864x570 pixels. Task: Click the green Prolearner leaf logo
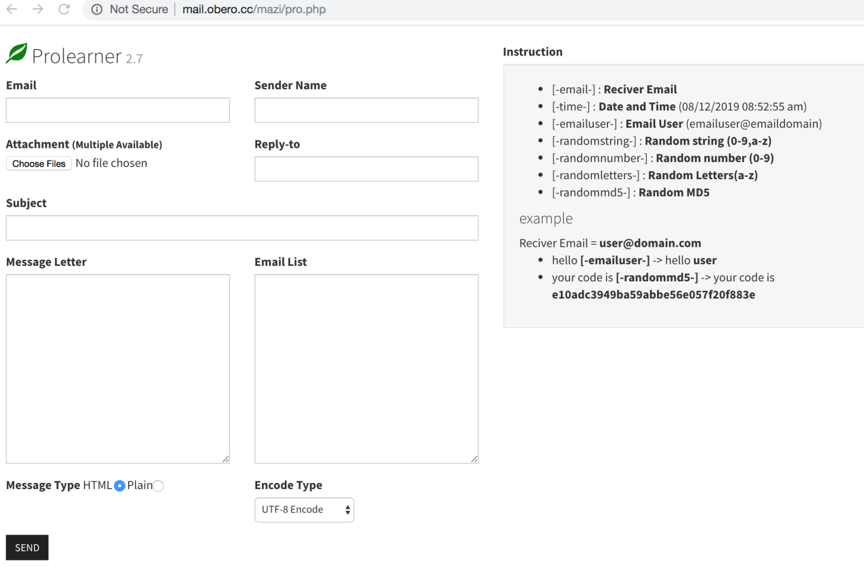click(17, 54)
